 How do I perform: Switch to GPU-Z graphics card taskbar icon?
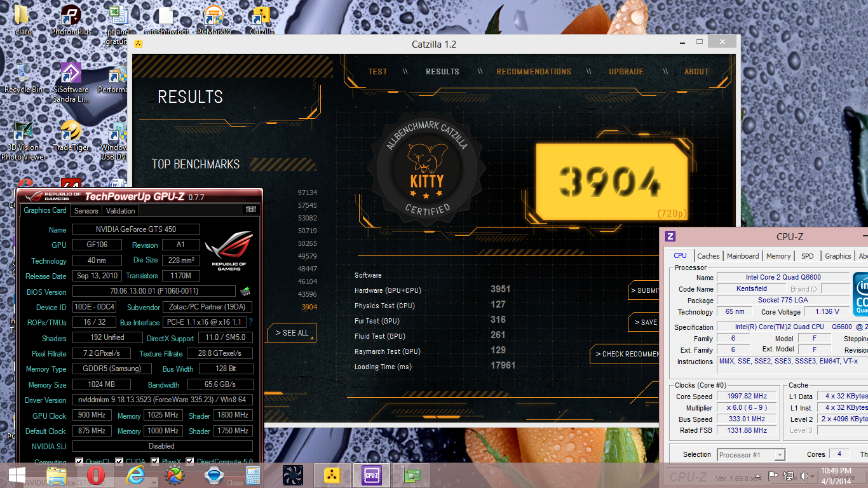pos(410,475)
